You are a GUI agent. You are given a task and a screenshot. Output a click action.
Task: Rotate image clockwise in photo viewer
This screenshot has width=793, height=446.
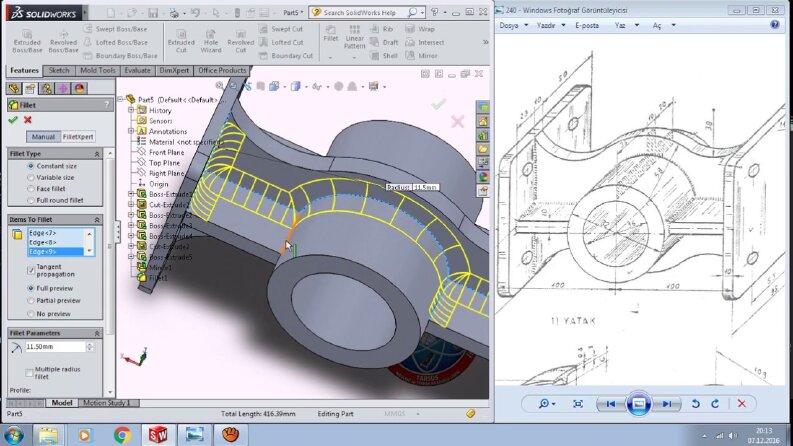tap(715, 404)
